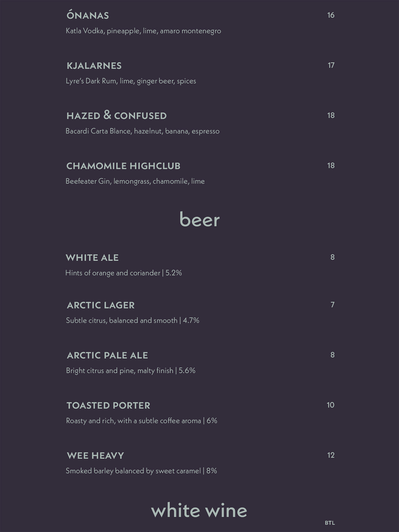
Task: Select the WHITE ALE beer title
Action: pyautogui.click(x=92, y=257)
